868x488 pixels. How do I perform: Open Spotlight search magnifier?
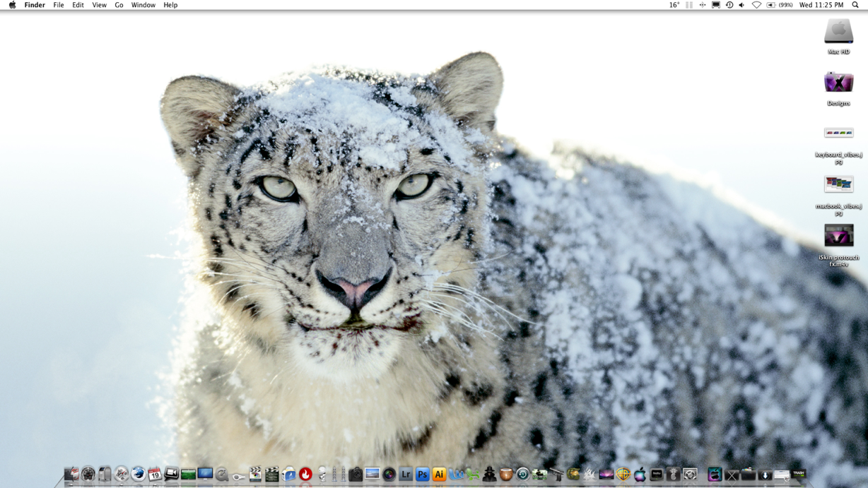coord(855,5)
